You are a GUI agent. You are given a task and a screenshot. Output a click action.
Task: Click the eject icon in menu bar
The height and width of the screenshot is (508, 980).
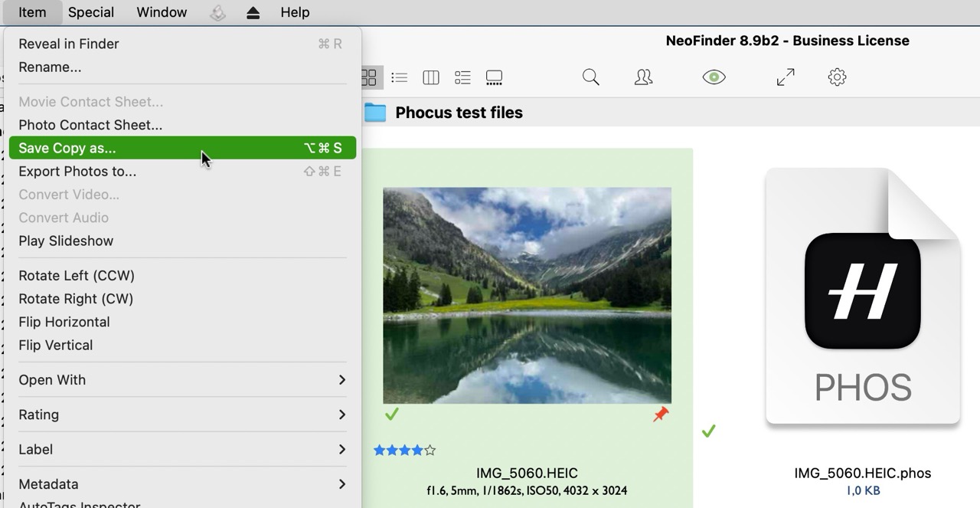coord(253,13)
